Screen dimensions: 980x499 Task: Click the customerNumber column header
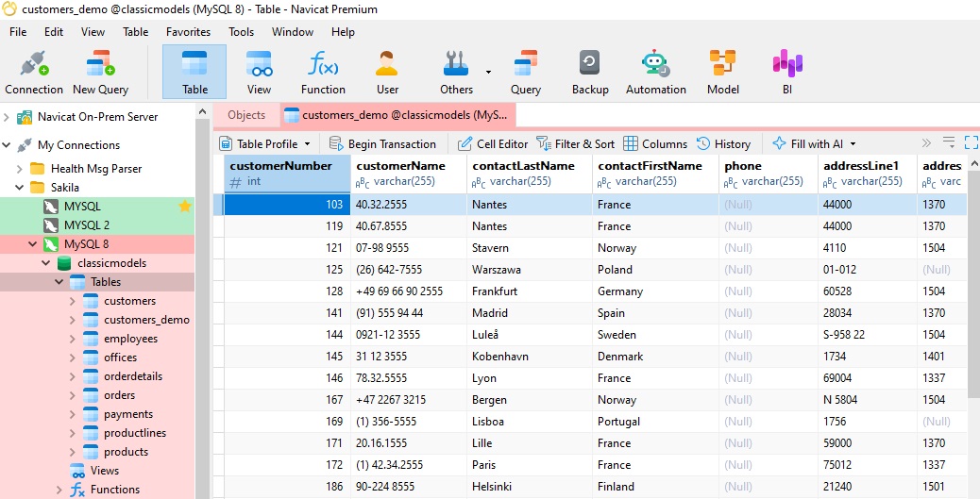click(x=288, y=173)
